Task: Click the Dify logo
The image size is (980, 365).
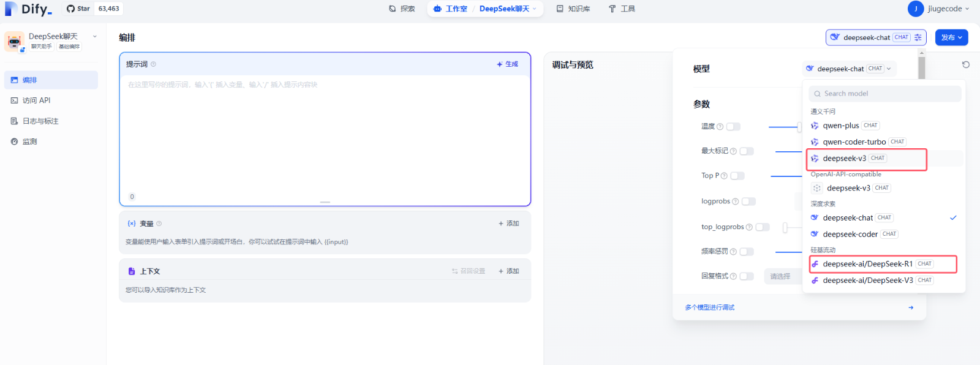Action: pos(28,9)
